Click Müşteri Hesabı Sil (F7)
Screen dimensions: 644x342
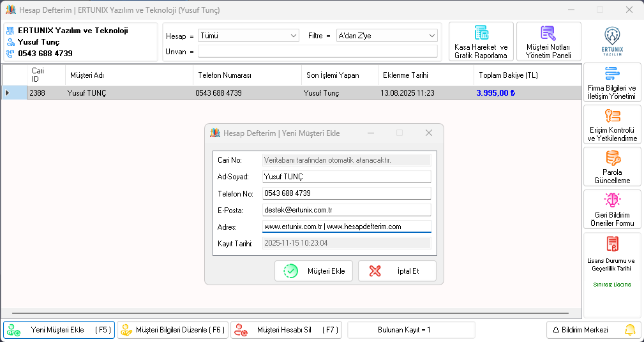point(285,330)
